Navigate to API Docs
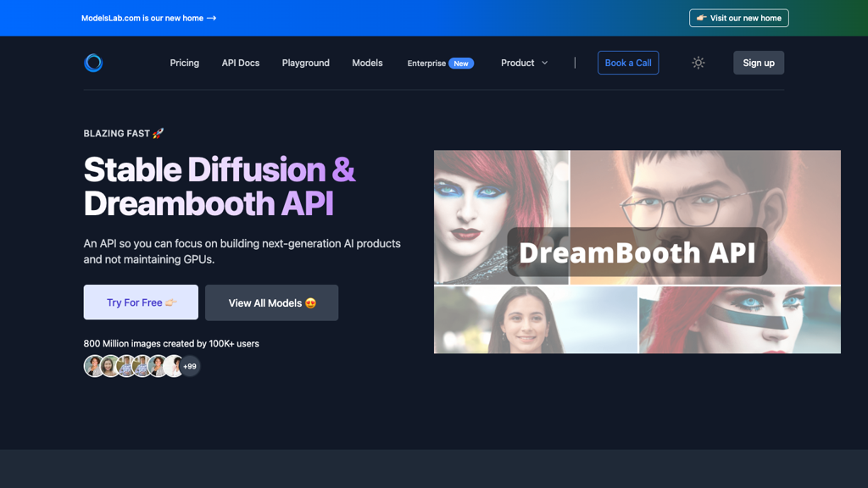This screenshot has width=868, height=488. point(240,63)
